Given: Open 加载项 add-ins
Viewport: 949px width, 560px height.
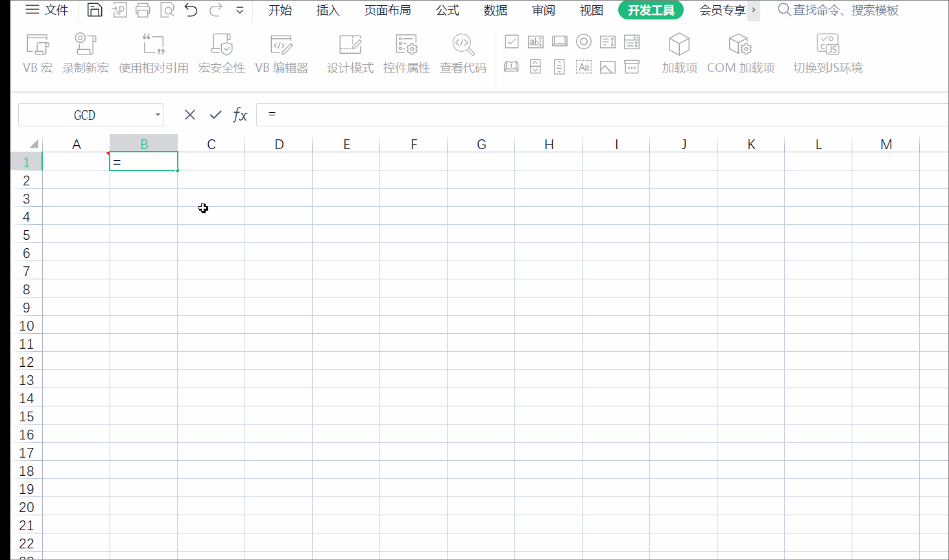Looking at the screenshot, I should click(680, 54).
